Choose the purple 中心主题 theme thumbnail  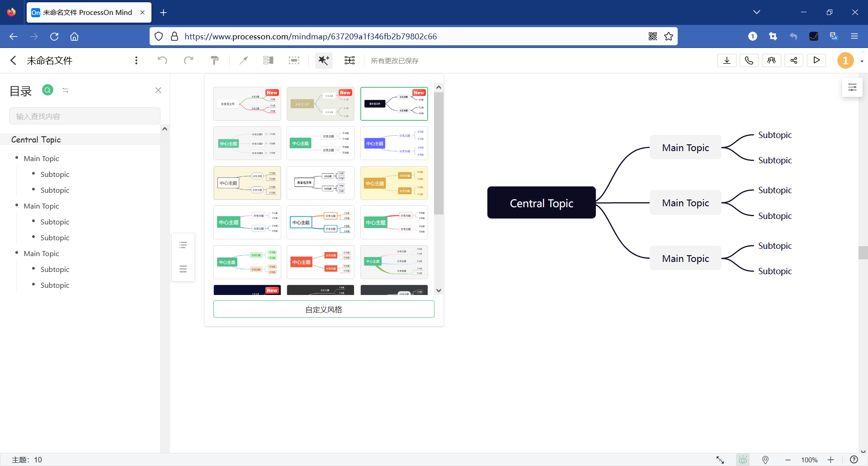tap(394, 143)
